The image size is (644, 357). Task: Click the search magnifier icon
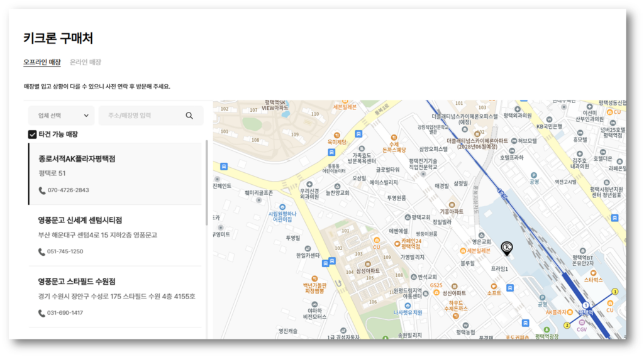(189, 116)
